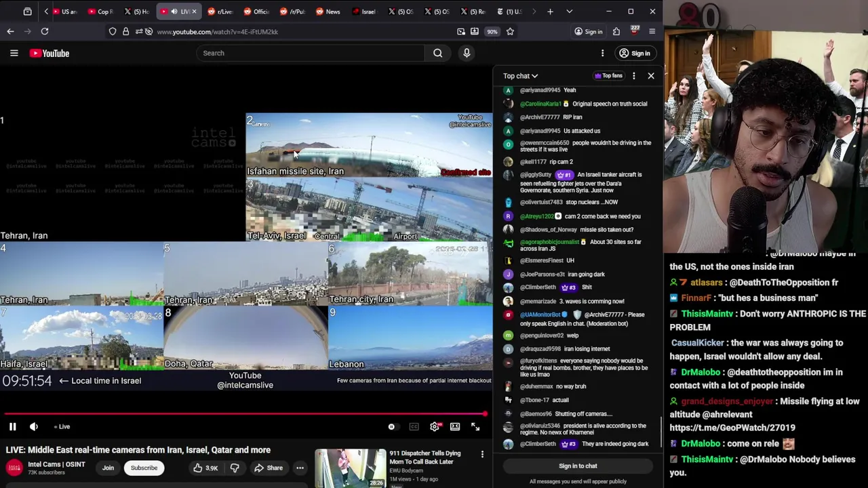Click Sign in to chat link

578,466
